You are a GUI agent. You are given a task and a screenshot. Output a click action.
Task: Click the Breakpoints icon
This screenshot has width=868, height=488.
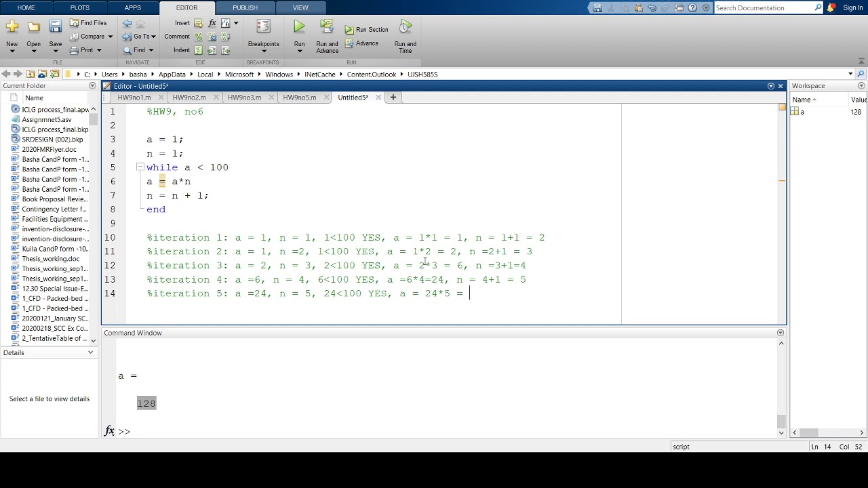[263, 27]
